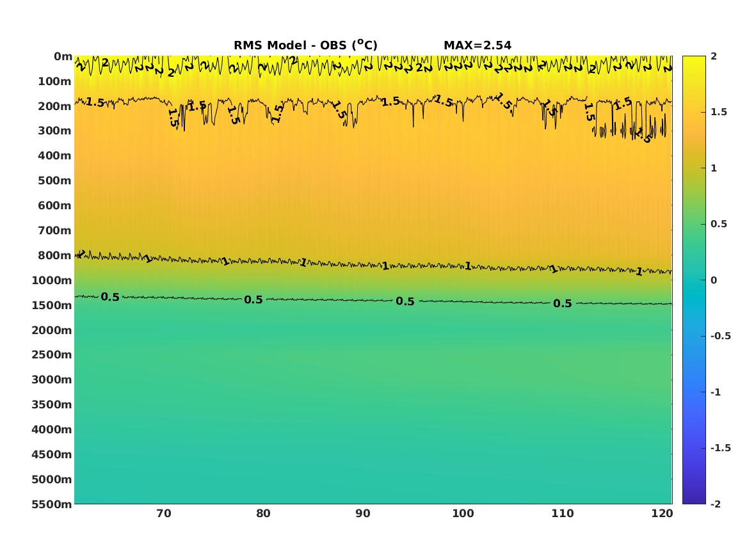The height and width of the screenshot is (560, 747).
Task: Click the colorbar tick label '1.5'
Action: pyautogui.click(x=719, y=112)
